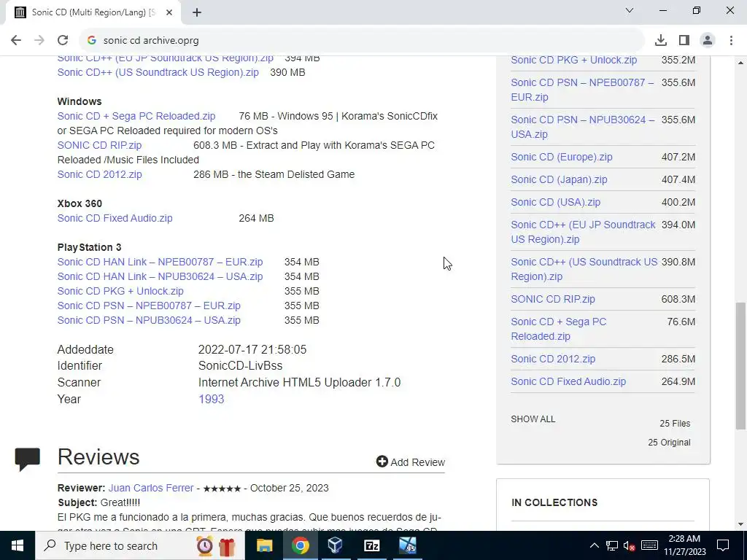The image size is (747, 560).
Task: Open Sonic CD HAN Link NPEB00787 EUR.zip
Action: click(x=160, y=262)
